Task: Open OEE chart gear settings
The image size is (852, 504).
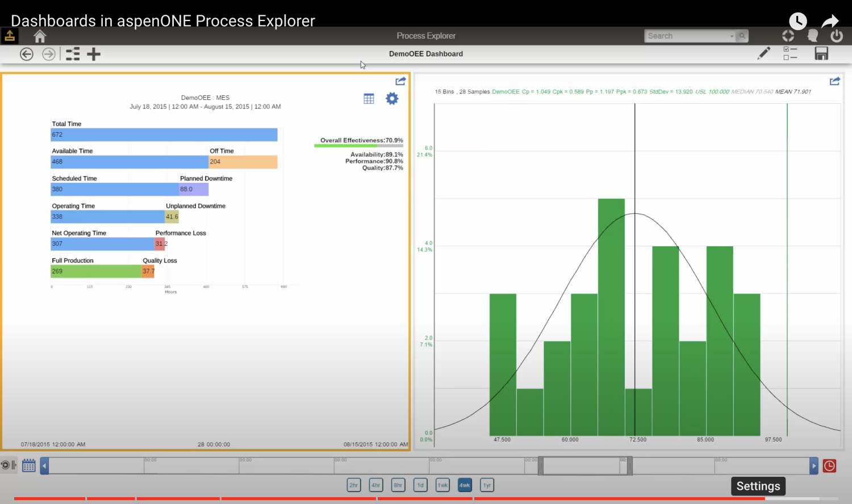Action: (392, 99)
